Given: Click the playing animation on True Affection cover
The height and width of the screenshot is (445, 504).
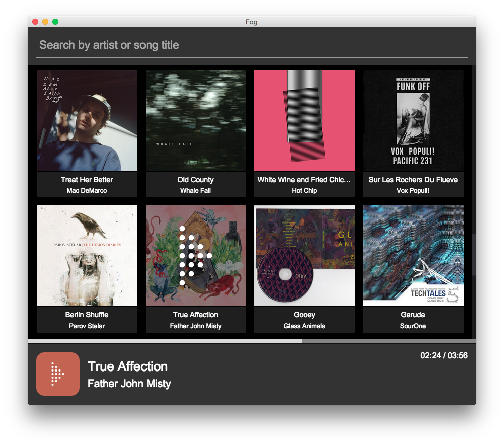Looking at the screenshot, I should pos(196,256).
